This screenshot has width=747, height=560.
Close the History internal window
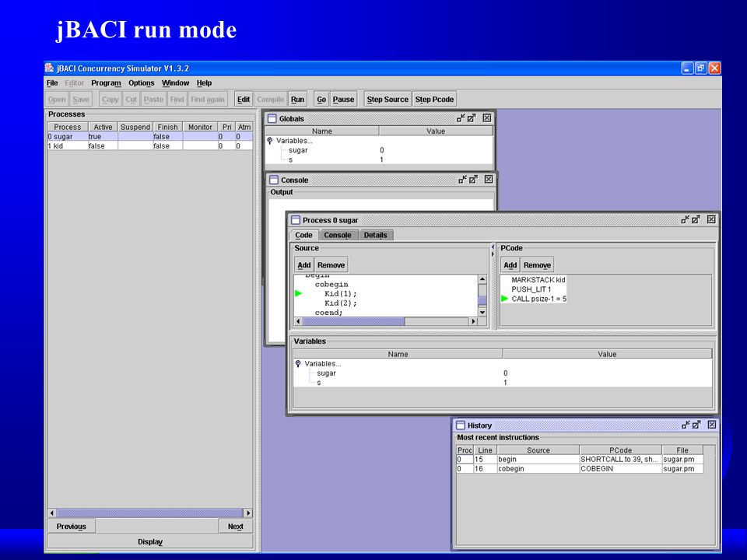(712, 425)
